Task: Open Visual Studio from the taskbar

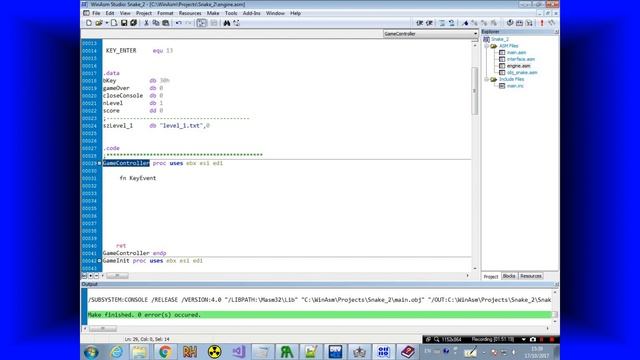Action: point(239,352)
